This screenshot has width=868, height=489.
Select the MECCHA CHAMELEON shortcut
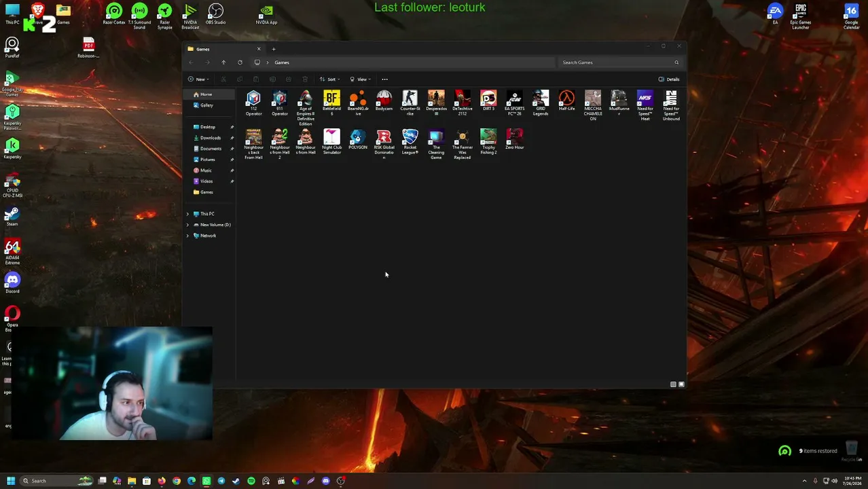click(592, 106)
